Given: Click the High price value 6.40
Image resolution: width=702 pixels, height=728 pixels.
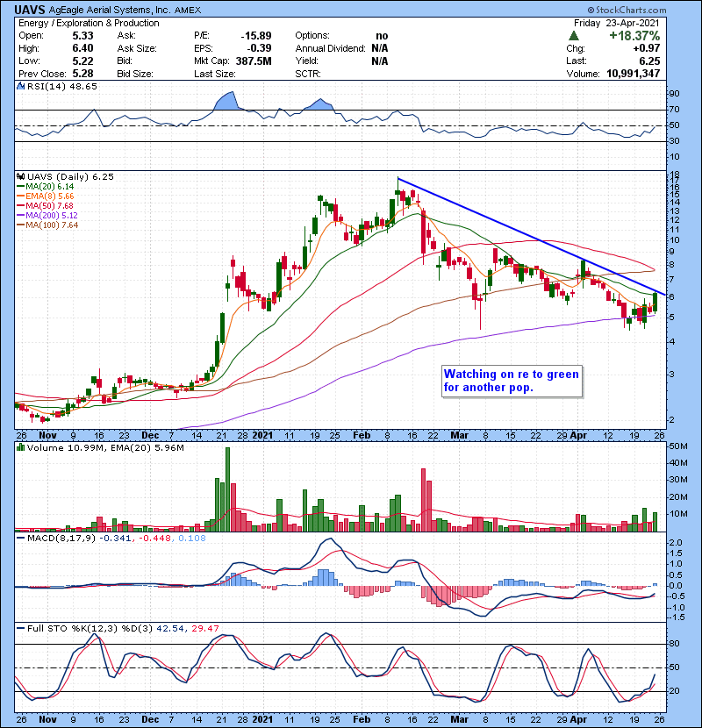Looking at the screenshot, I should click(82, 48).
